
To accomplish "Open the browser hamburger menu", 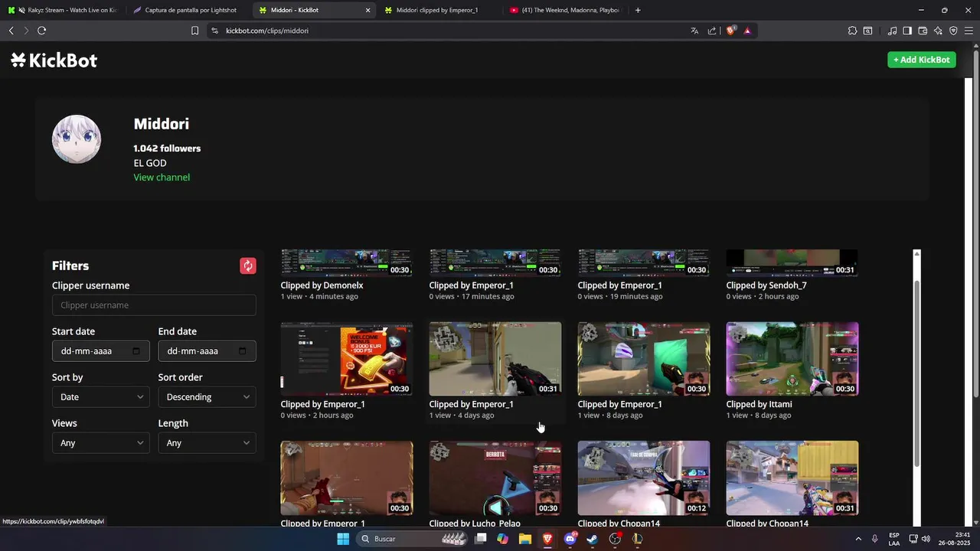I will pos(969,31).
